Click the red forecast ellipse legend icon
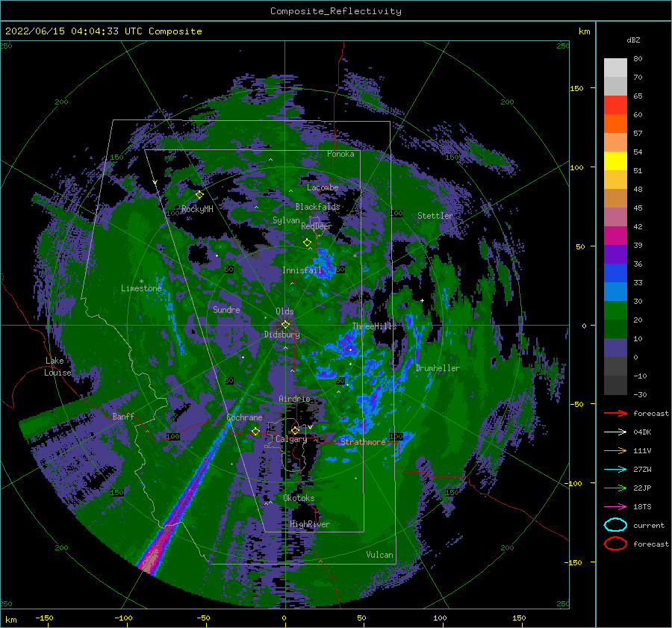The width and height of the screenshot is (672, 628). [615, 544]
